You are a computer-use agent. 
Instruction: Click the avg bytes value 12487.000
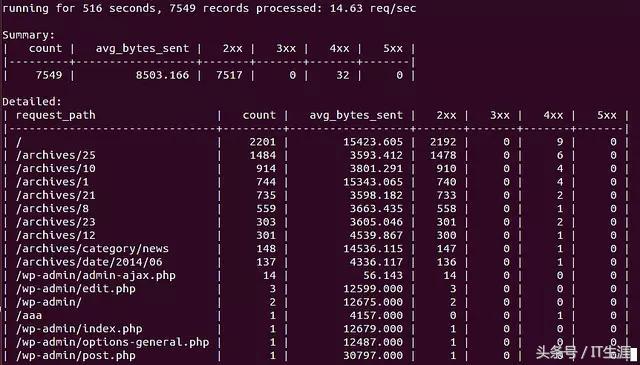373,342
